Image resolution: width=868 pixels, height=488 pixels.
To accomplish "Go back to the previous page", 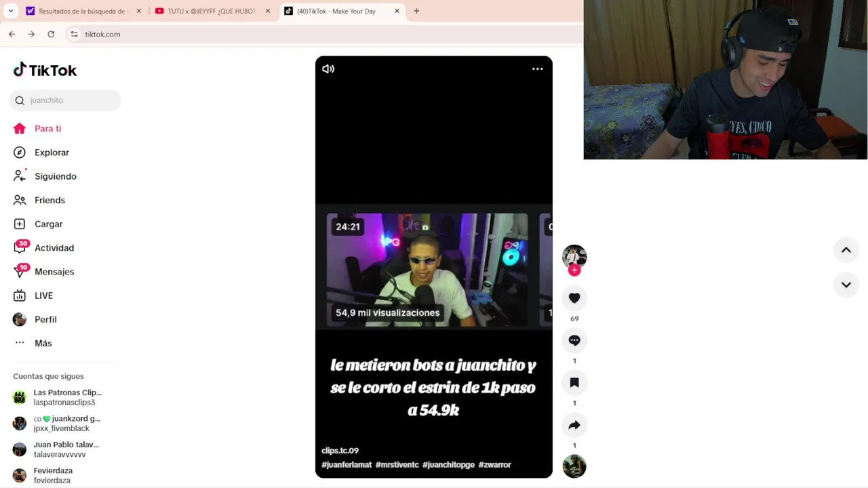I will (x=12, y=34).
